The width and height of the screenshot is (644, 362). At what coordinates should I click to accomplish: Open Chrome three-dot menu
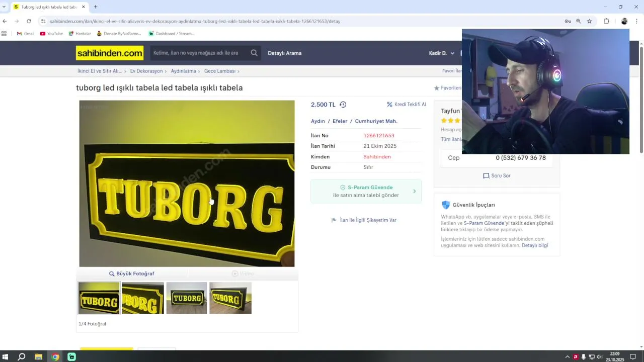pos(637,21)
